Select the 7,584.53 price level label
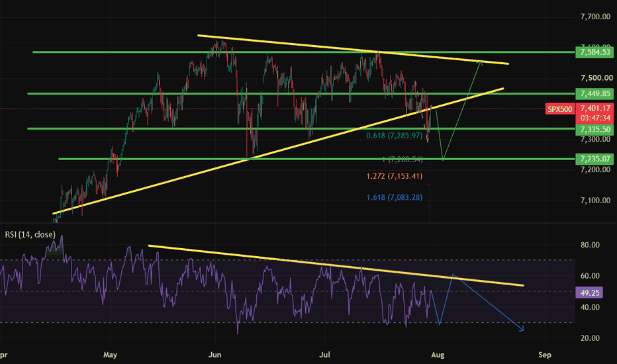This screenshot has height=364, width=617. click(594, 52)
